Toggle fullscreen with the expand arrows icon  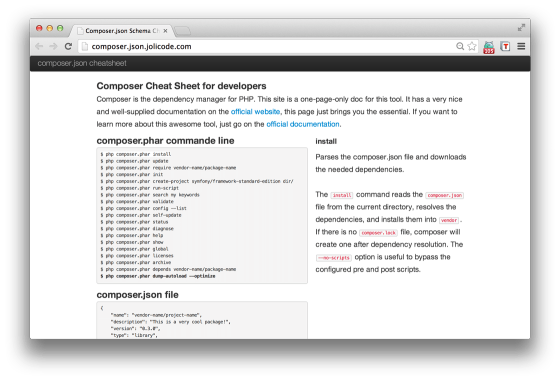coord(521,28)
